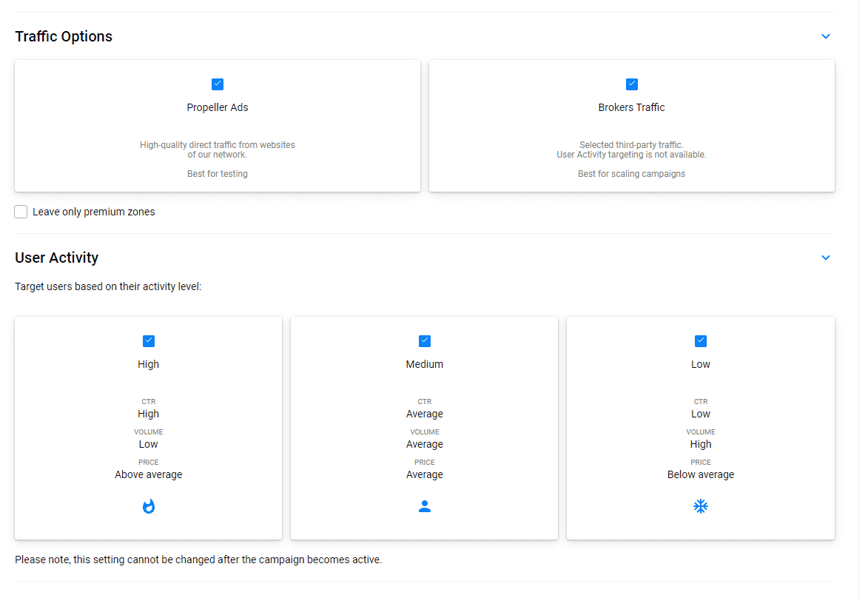Deselect the Medium user activity checkbox
The height and width of the screenshot is (598, 868).
(x=425, y=341)
